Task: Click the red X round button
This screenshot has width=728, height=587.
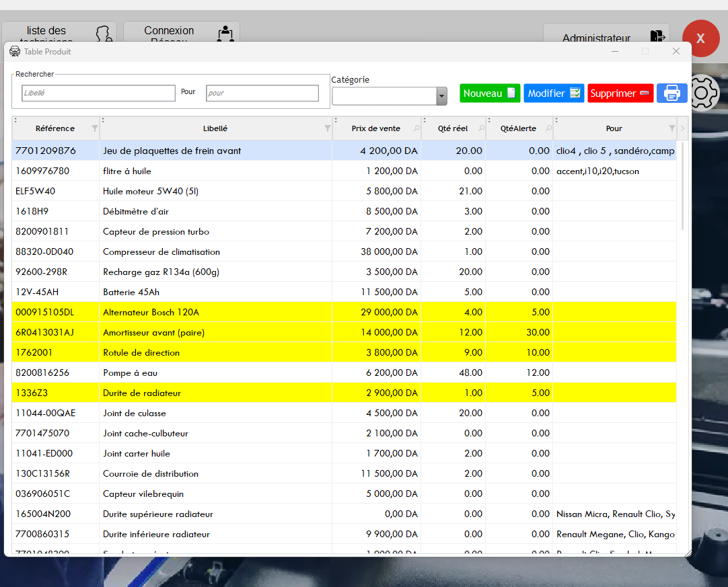Action: (x=700, y=38)
